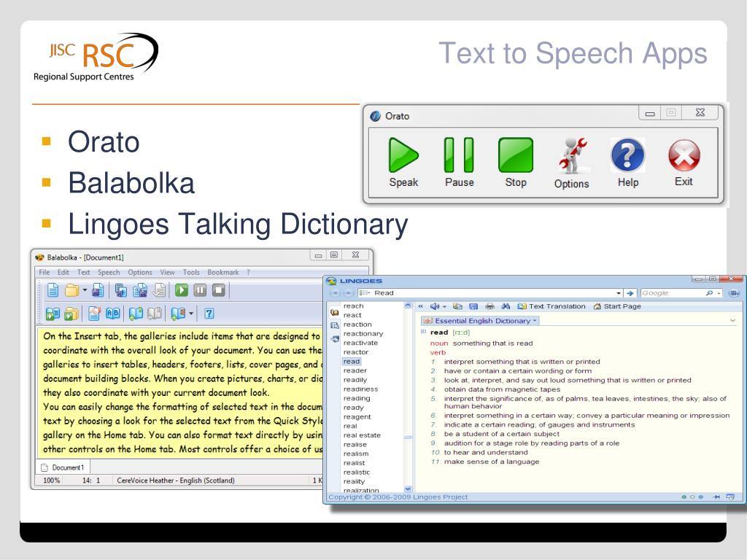Click the Lingoes main menu icon at top right
Image resolution: width=747 pixels, height=560 pixels.
[x=734, y=293]
